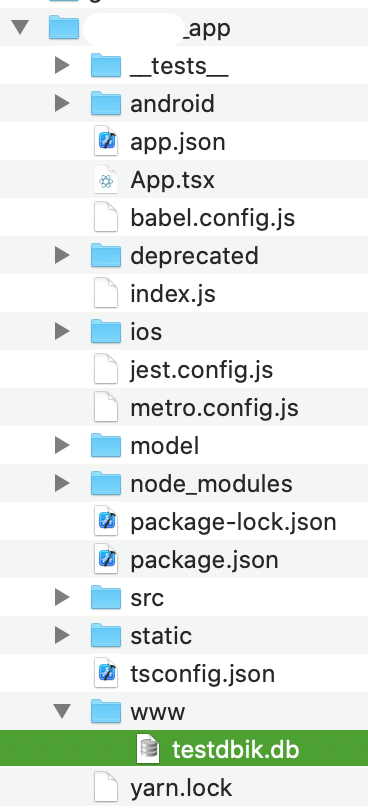
Task: Click the package-lock.json file icon
Action: [106, 521]
